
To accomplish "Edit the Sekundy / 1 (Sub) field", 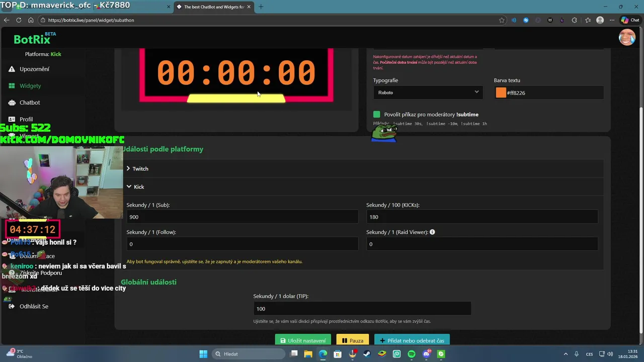I will [x=243, y=217].
